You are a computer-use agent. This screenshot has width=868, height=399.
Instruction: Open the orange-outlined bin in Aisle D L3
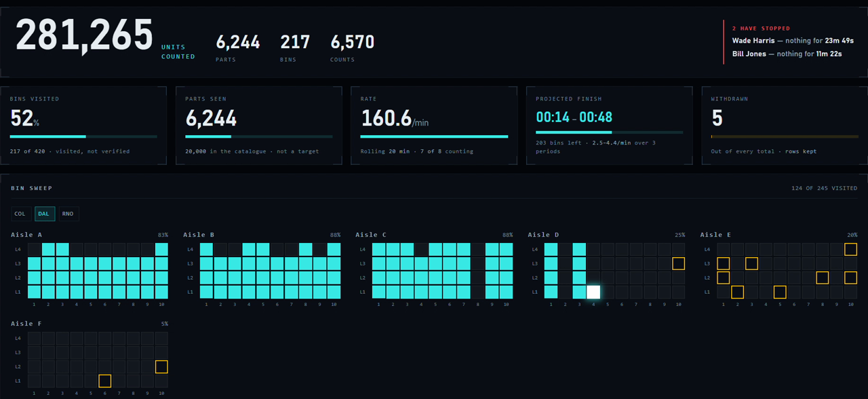pyautogui.click(x=678, y=263)
